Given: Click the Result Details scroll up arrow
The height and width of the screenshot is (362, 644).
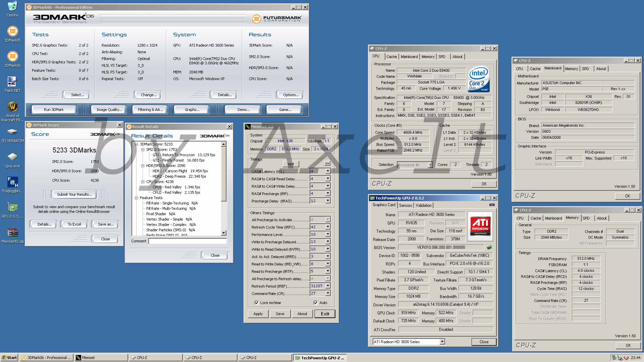Looking at the screenshot, I should [224, 144].
